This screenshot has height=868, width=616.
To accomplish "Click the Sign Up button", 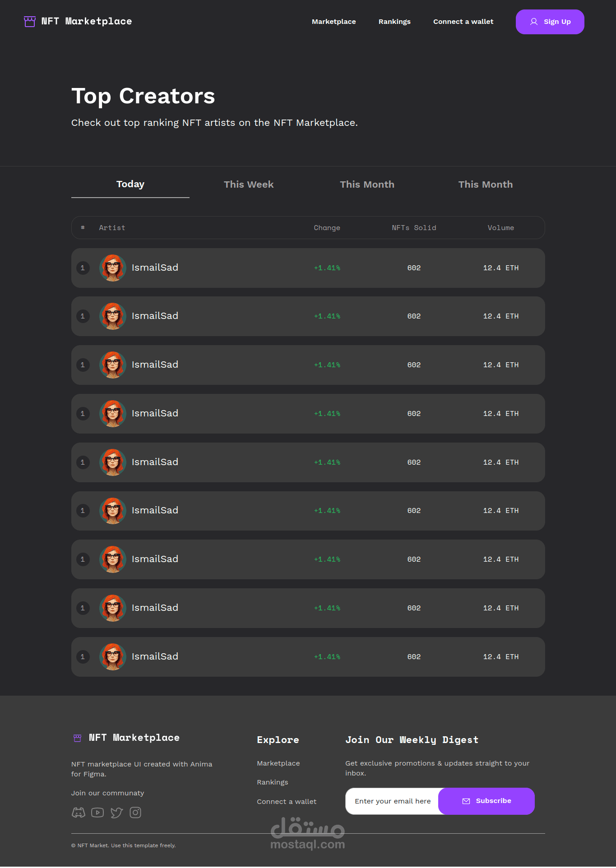I will [x=550, y=22].
